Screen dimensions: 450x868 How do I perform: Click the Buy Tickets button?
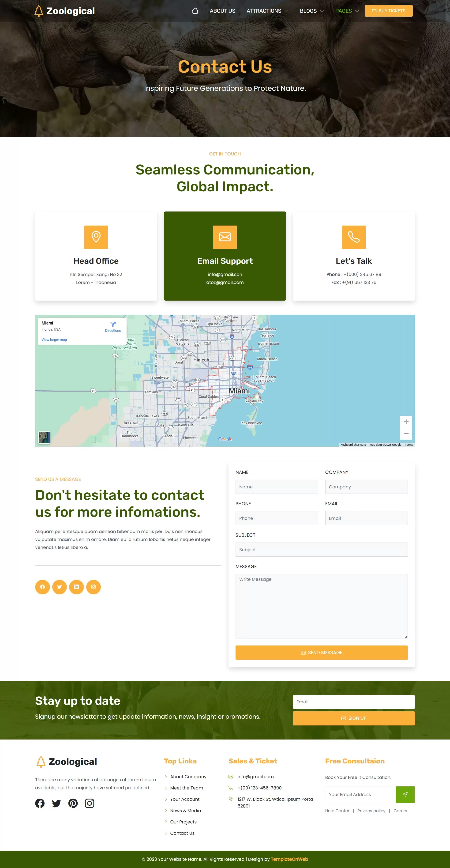click(388, 11)
